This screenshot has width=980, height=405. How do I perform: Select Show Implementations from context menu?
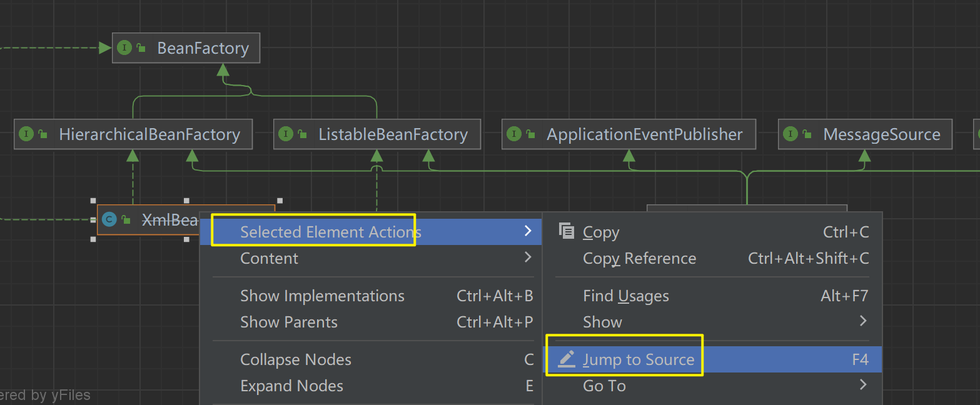point(322,296)
